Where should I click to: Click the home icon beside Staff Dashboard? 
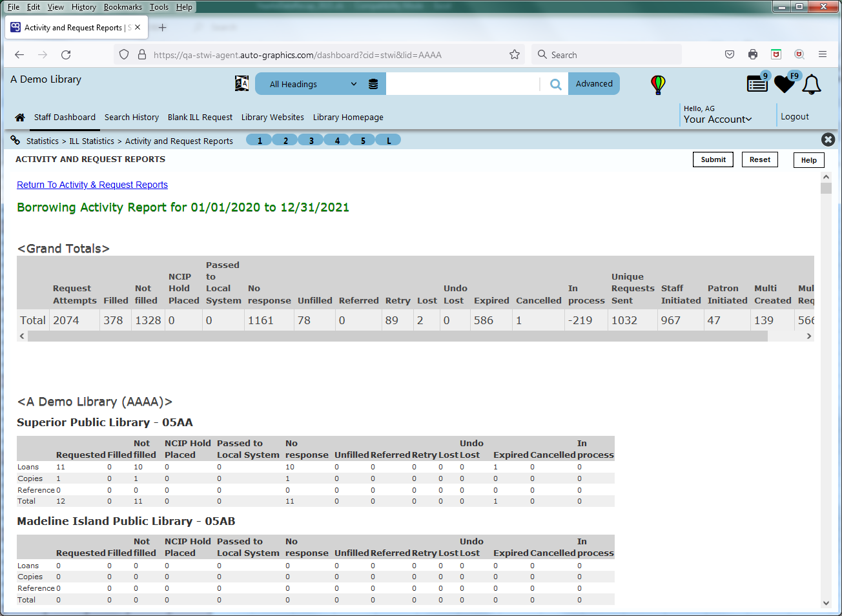20,118
